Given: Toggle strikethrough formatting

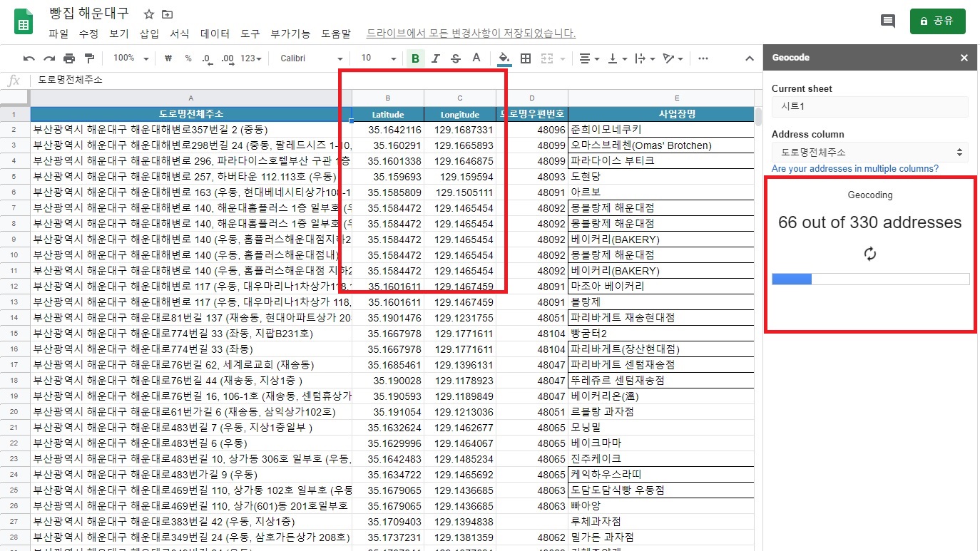Looking at the screenshot, I should click(x=456, y=58).
